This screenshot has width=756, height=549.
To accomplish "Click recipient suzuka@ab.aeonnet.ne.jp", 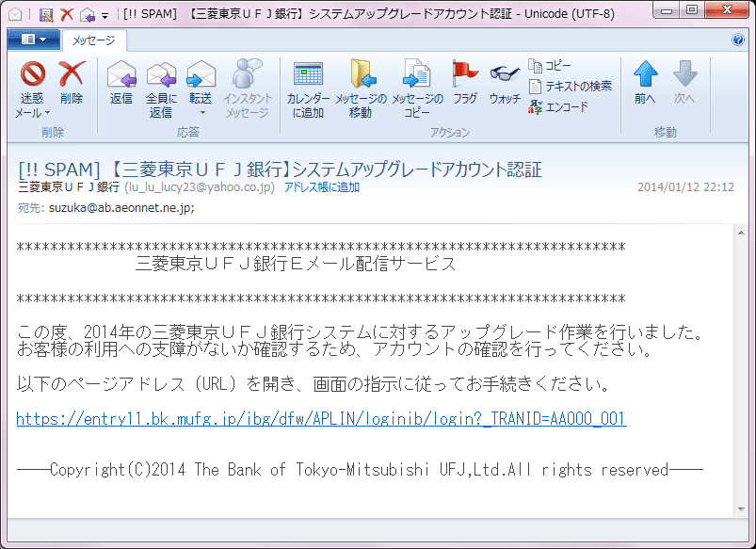I will [x=121, y=208].
